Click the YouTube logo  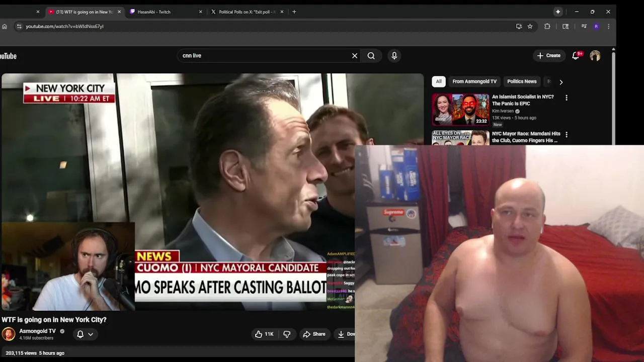[x=8, y=56]
